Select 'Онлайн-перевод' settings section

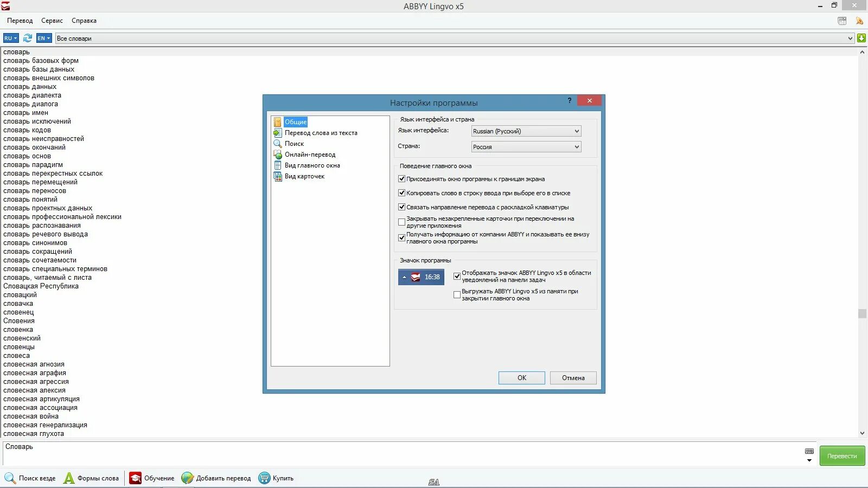click(x=310, y=155)
